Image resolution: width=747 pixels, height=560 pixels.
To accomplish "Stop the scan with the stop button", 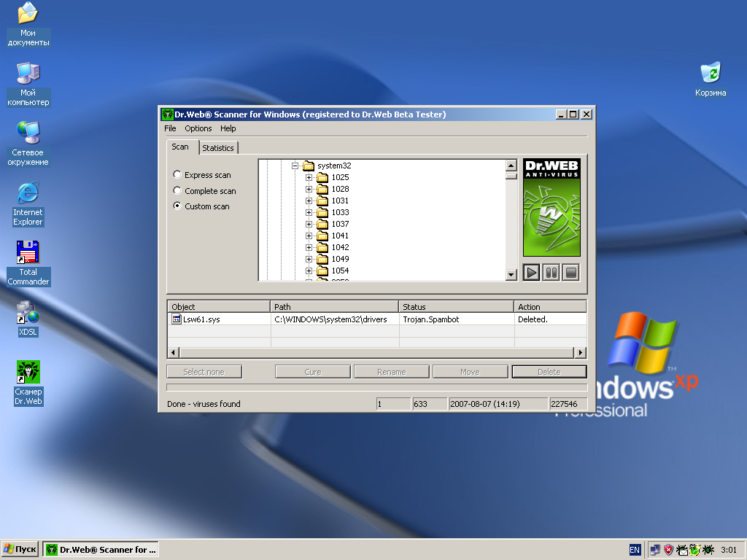I will click(x=570, y=273).
